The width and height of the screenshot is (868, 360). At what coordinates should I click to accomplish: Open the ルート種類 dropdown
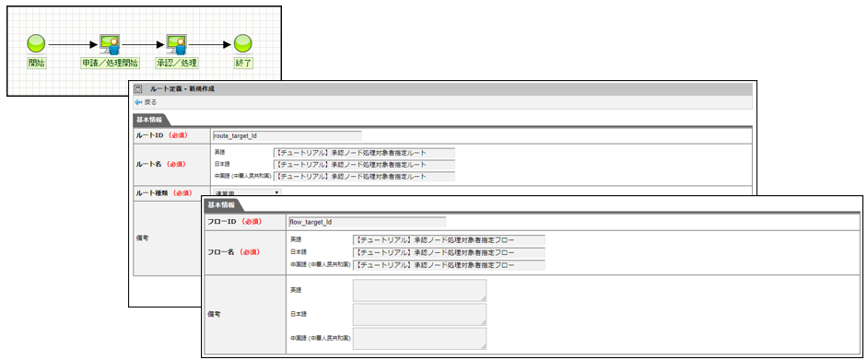click(x=247, y=192)
